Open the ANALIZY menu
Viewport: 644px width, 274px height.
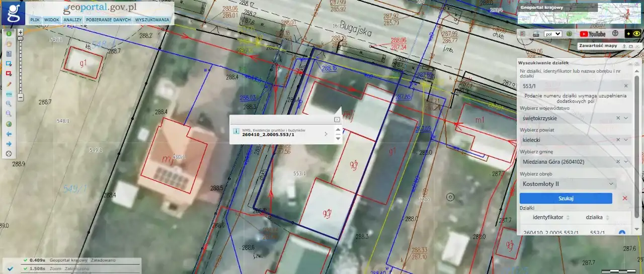tap(72, 20)
